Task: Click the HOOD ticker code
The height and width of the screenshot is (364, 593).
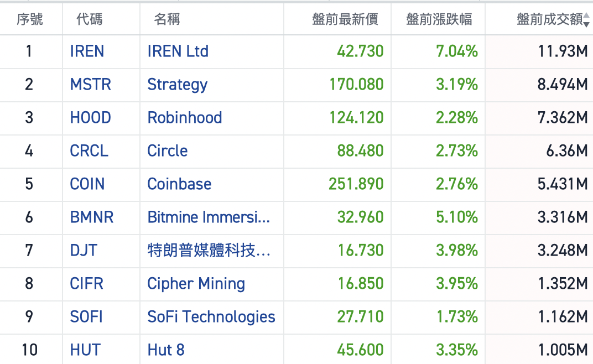Action: point(90,118)
